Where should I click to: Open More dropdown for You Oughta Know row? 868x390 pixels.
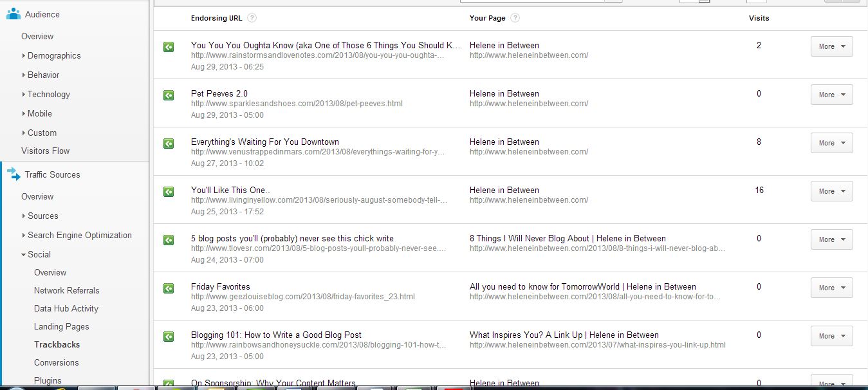tap(831, 46)
